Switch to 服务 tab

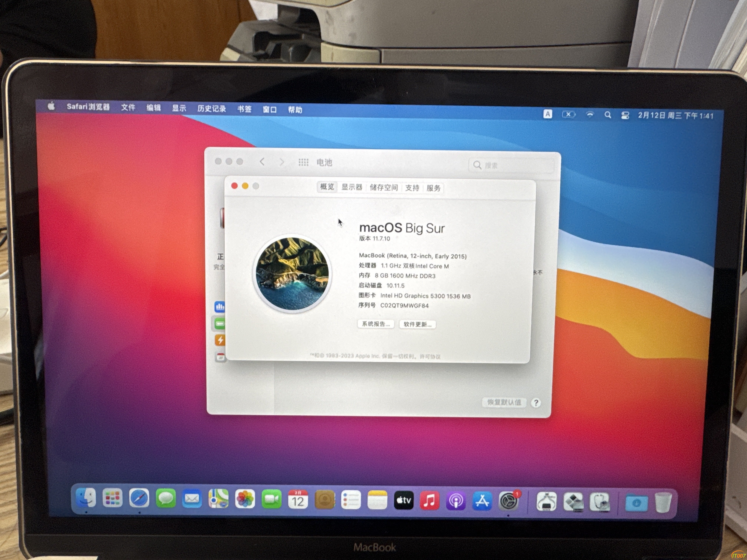point(433,188)
